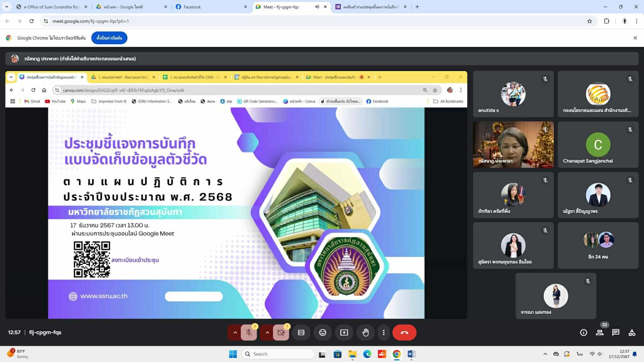Toggle the camera off button
The image size is (644, 362).
click(x=281, y=333)
